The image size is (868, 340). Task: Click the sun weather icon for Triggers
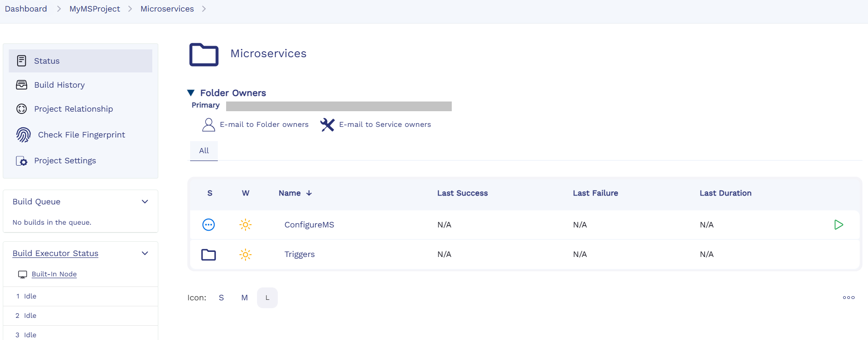coord(245,255)
